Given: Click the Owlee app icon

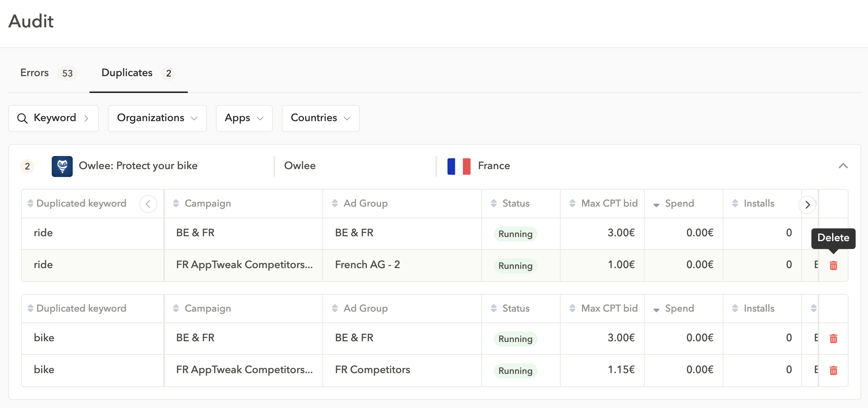Looking at the screenshot, I should click(x=62, y=166).
